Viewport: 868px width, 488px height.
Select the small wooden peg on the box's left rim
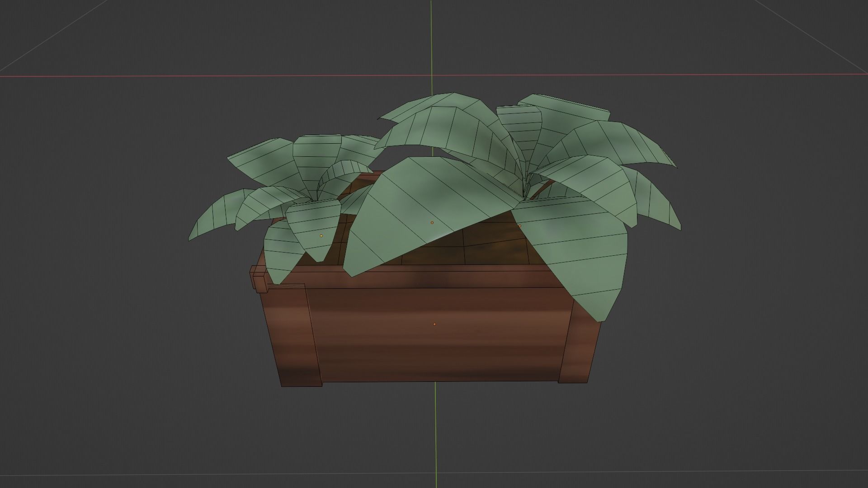(x=258, y=279)
